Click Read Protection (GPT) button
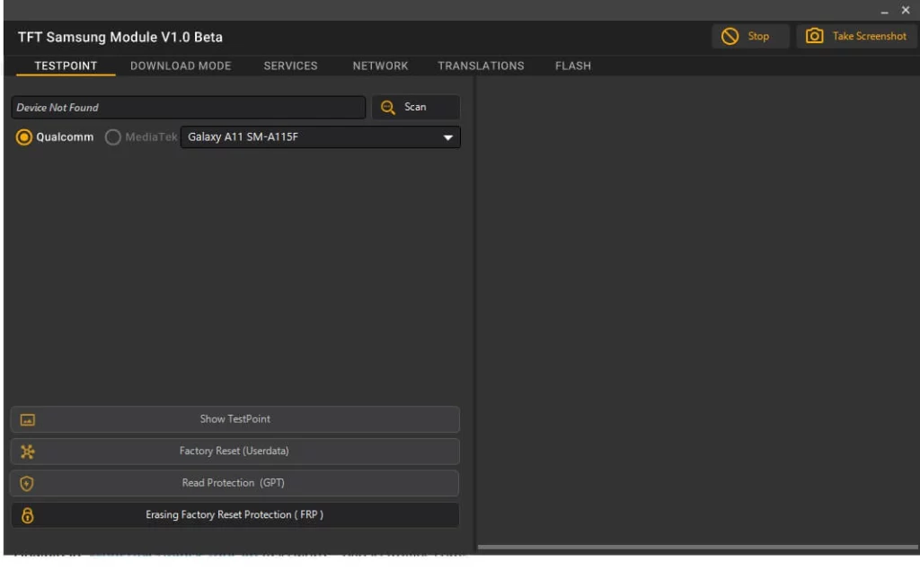The height and width of the screenshot is (588, 920). [x=234, y=483]
